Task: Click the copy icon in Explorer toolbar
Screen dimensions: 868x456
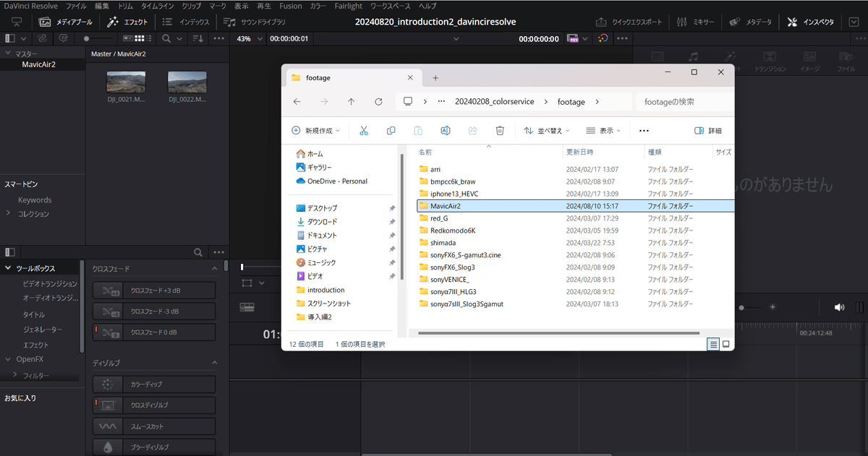Action: coord(391,131)
